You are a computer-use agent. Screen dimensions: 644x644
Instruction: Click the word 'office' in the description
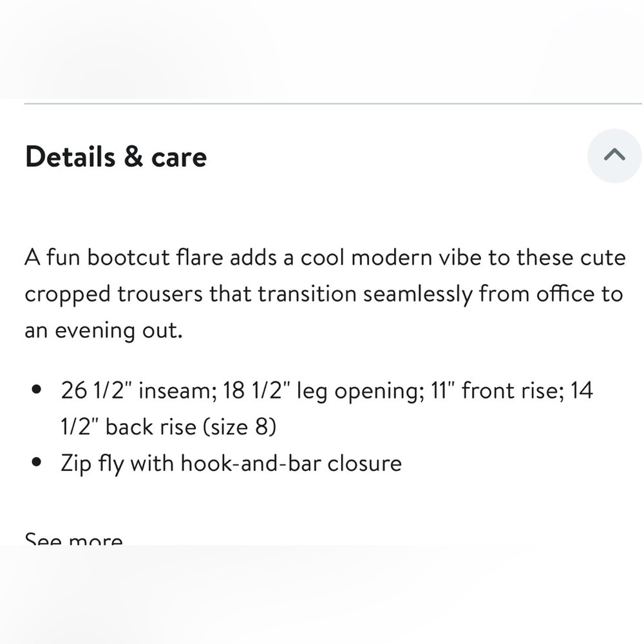coord(565,294)
